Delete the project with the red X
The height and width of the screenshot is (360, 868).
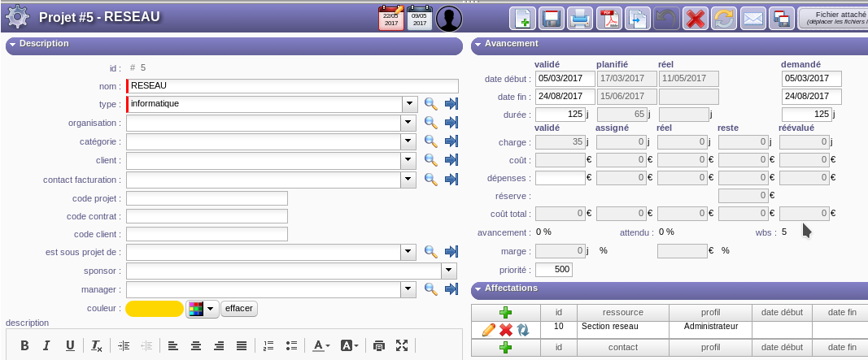point(695,19)
